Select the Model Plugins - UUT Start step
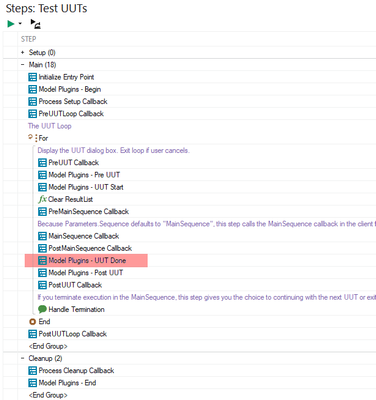 tap(86, 187)
